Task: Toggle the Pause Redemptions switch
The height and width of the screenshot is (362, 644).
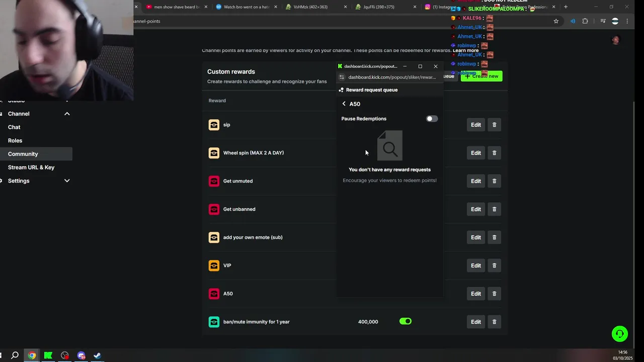Action: tap(432, 119)
